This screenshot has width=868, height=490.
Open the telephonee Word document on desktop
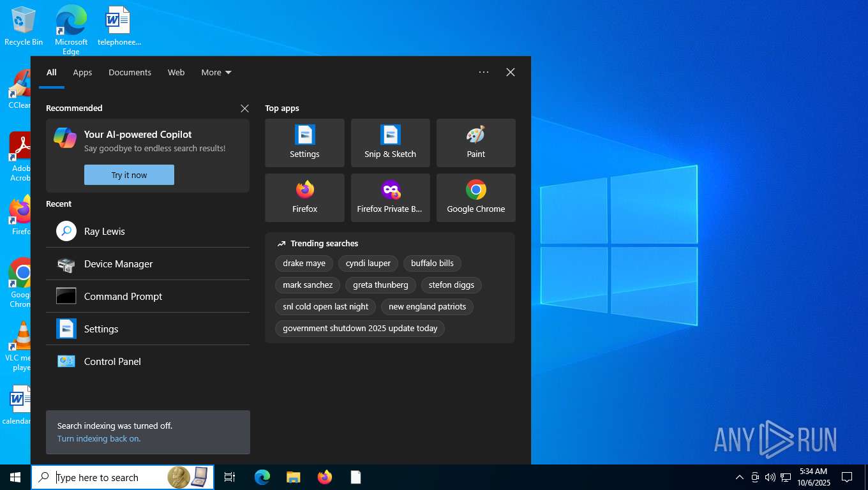[x=119, y=27]
